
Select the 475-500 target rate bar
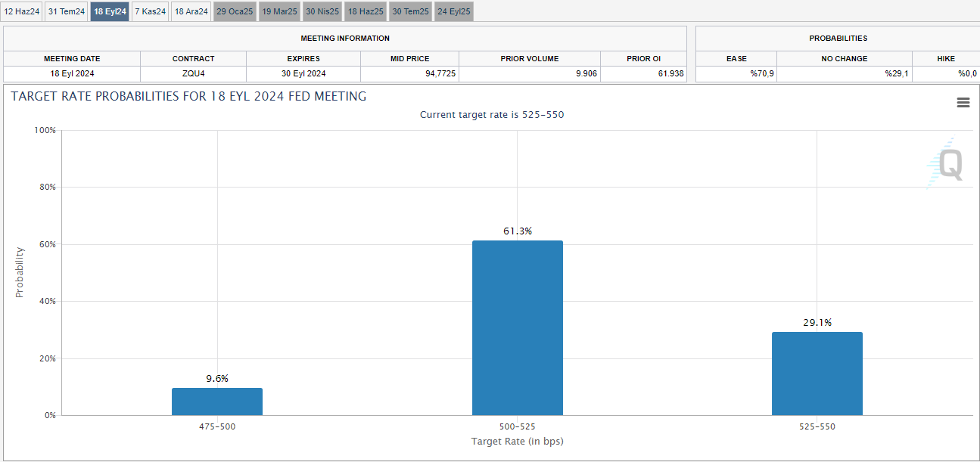tap(217, 402)
